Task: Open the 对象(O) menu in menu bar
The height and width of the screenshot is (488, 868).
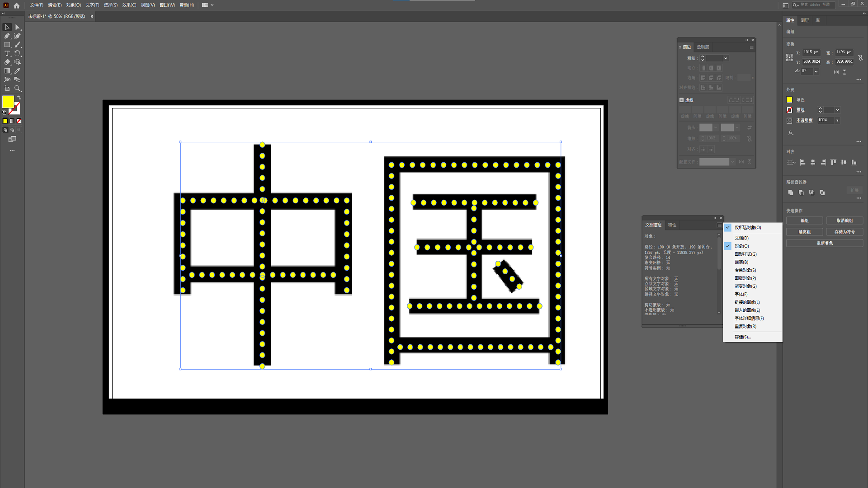Action: [x=73, y=5]
